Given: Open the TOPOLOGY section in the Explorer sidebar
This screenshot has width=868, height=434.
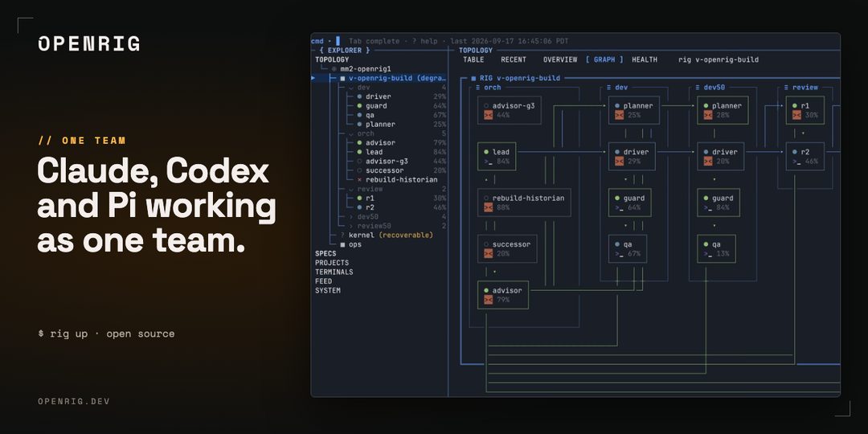Looking at the screenshot, I should click(x=332, y=59).
